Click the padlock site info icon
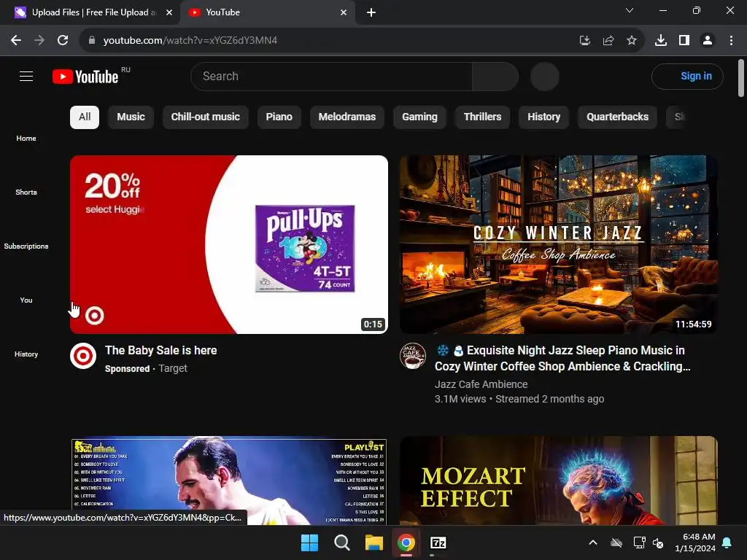747x560 pixels. pyautogui.click(x=92, y=41)
